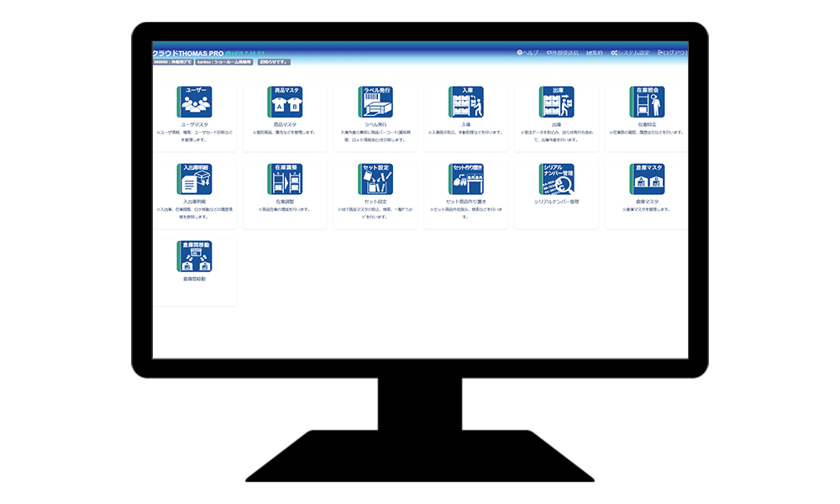Screen dimensions: 840x504
Task: Open the 出庫 shipping icon
Action: tap(556, 102)
